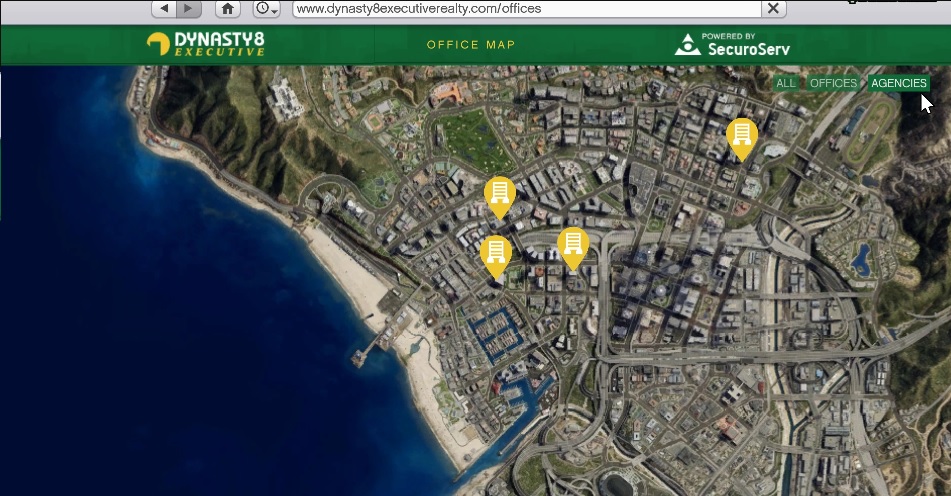Go forward with the browser forward arrow
Screen dimensions: 951x496
click(x=189, y=8)
